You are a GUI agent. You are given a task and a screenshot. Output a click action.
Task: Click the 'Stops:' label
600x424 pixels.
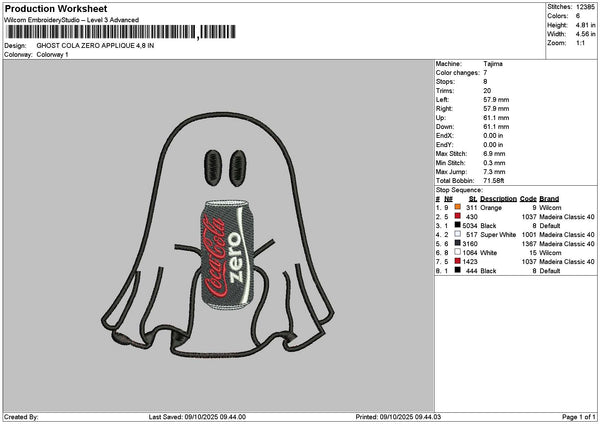pos(445,82)
